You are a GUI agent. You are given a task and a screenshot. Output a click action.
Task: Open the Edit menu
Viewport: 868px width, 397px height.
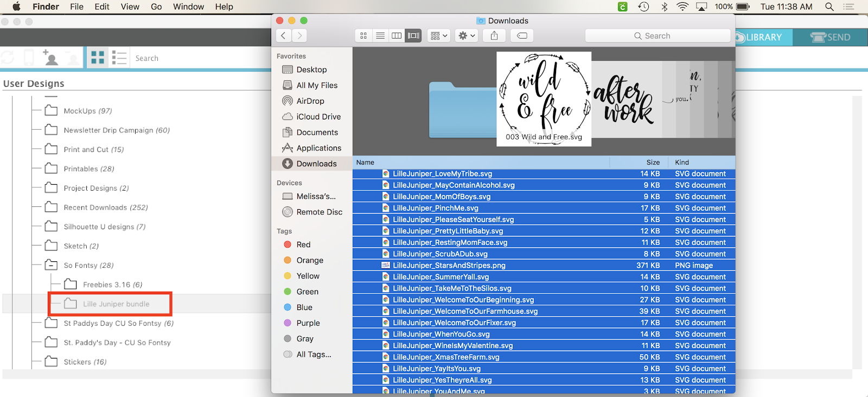coord(102,7)
